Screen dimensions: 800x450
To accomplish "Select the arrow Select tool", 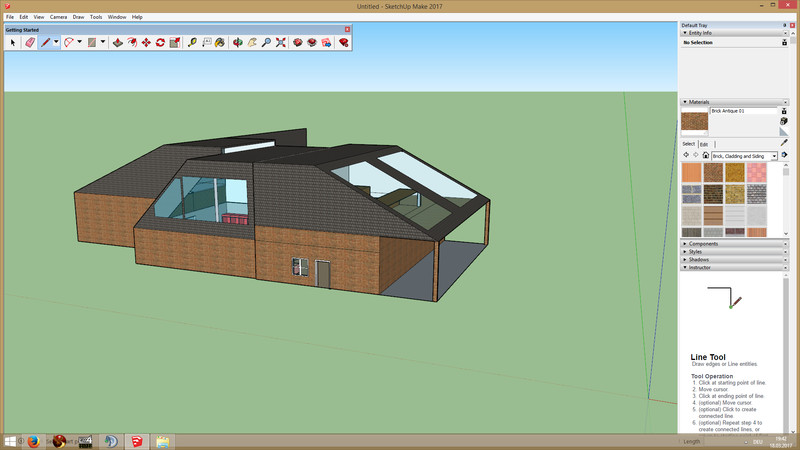I will point(14,43).
